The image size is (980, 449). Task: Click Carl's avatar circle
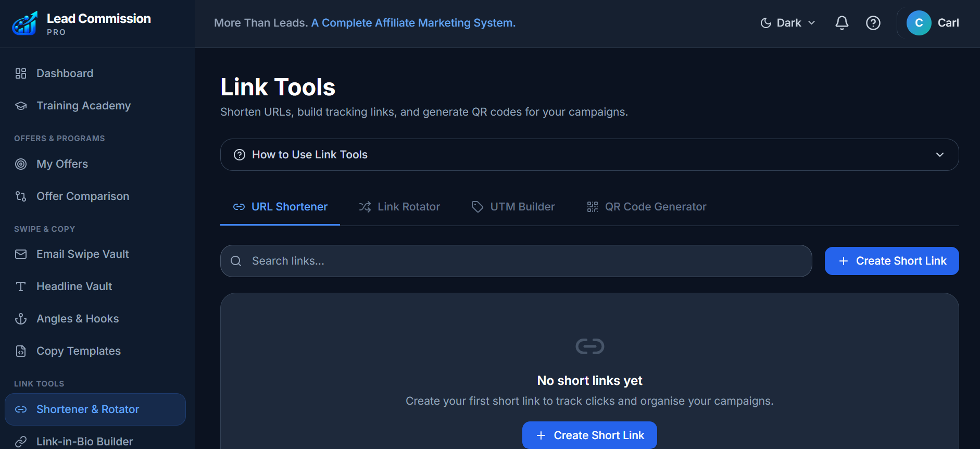919,23
